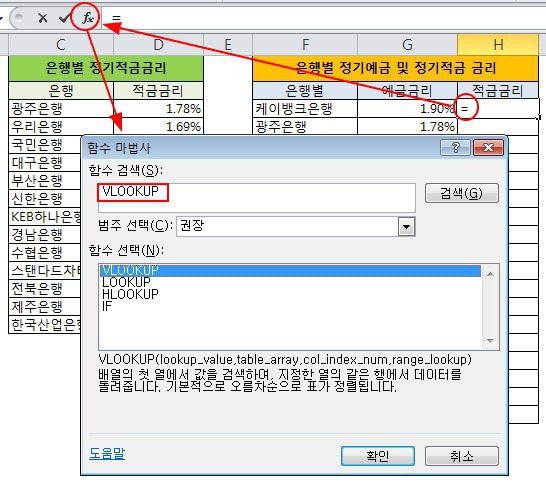The width and height of the screenshot is (546, 486).
Task: Click the Insert Function fx icon
Action: click(x=87, y=18)
